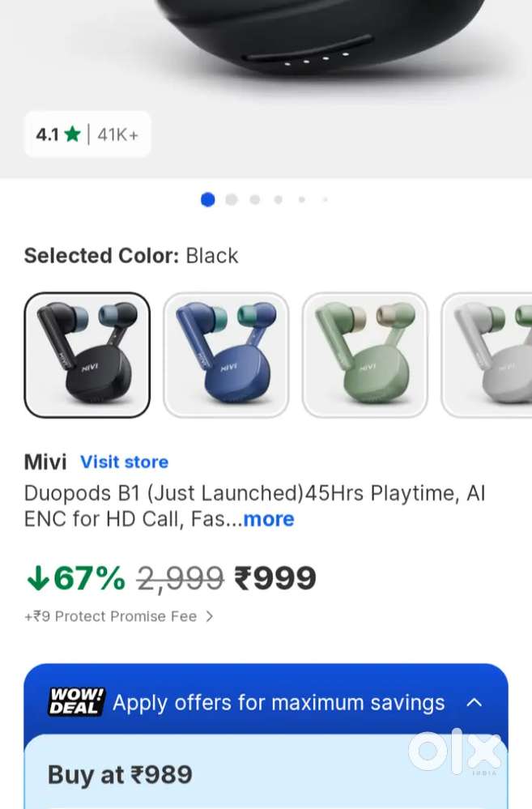Jump to third image carousel dot

point(255,199)
